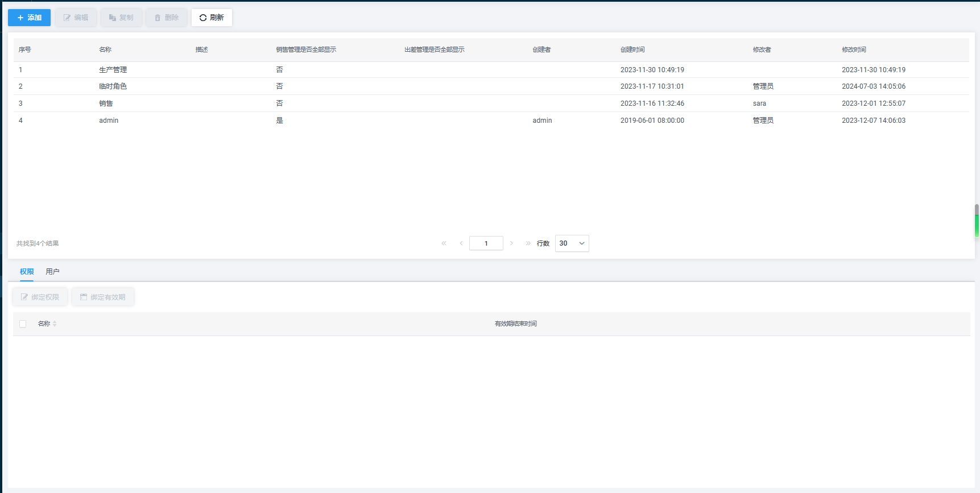Image resolution: width=980 pixels, height=493 pixels.
Task: Open the 行数 rows-per-page dropdown
Action: tap(572, 243)
